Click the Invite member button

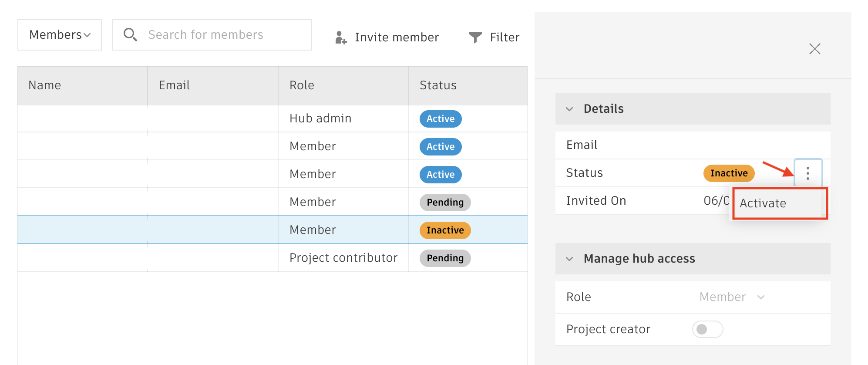(x=396, y=37)
